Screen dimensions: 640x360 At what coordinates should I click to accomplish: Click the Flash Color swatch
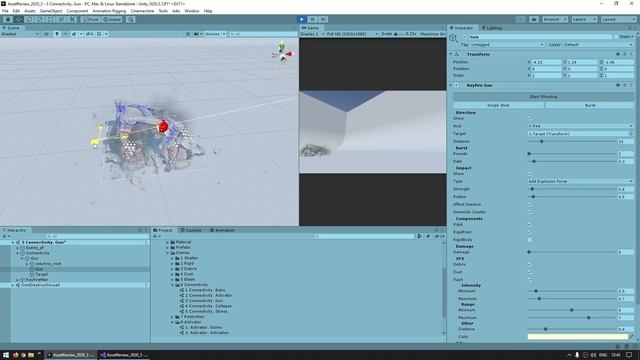tap(578, 337)
